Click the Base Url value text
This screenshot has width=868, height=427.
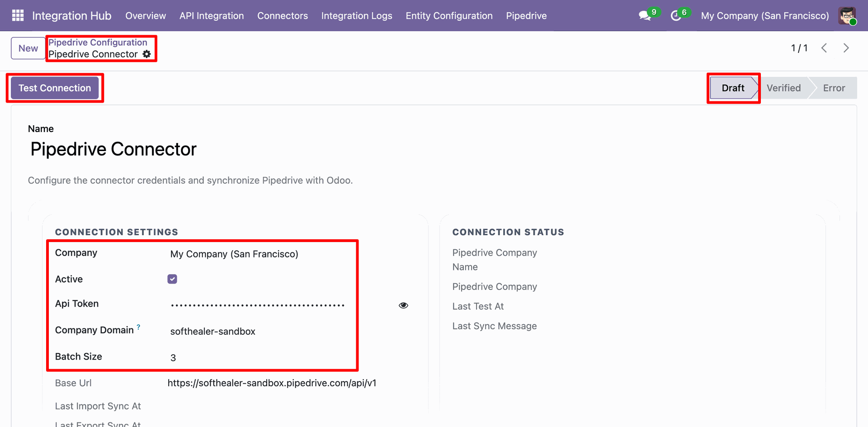tap(272, 383)
